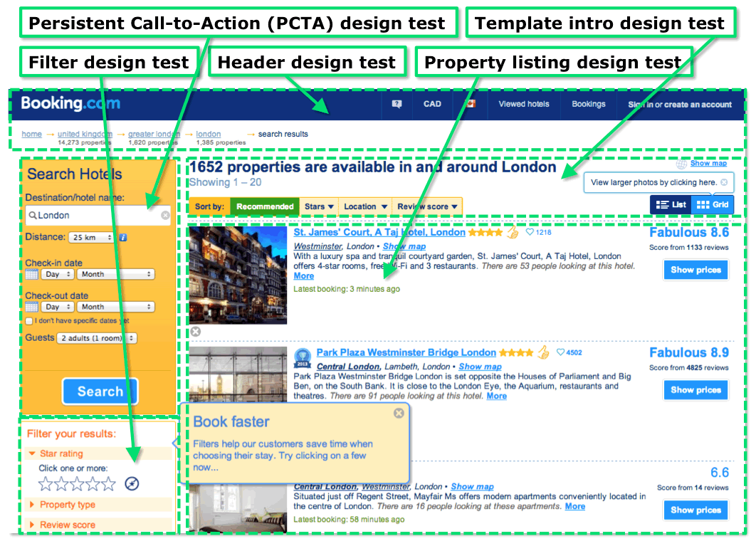Click More link for Mayfair apartments description
The image size is (756, 541).
coord(574,506)
